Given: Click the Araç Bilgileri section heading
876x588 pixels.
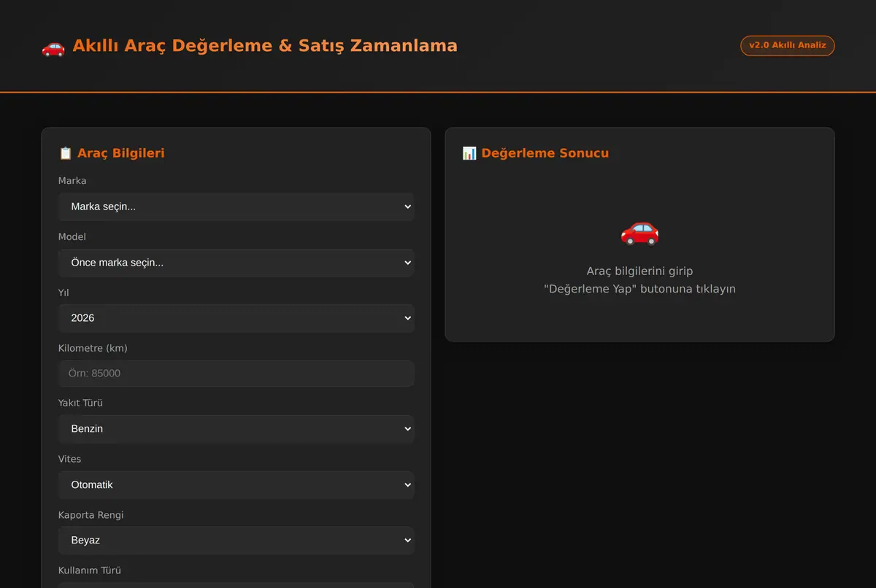Looking at the screenshot, I should tap(121, 153).
